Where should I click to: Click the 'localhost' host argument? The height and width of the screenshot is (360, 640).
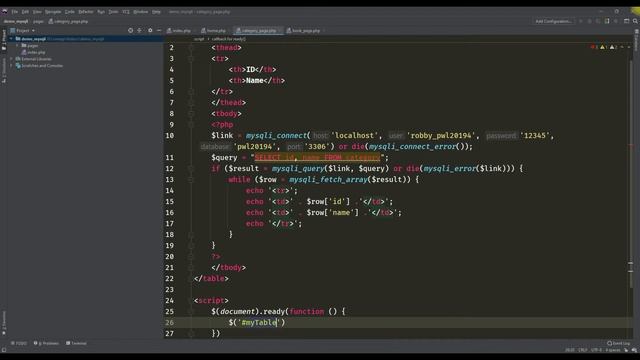click(x=354, y=136)
